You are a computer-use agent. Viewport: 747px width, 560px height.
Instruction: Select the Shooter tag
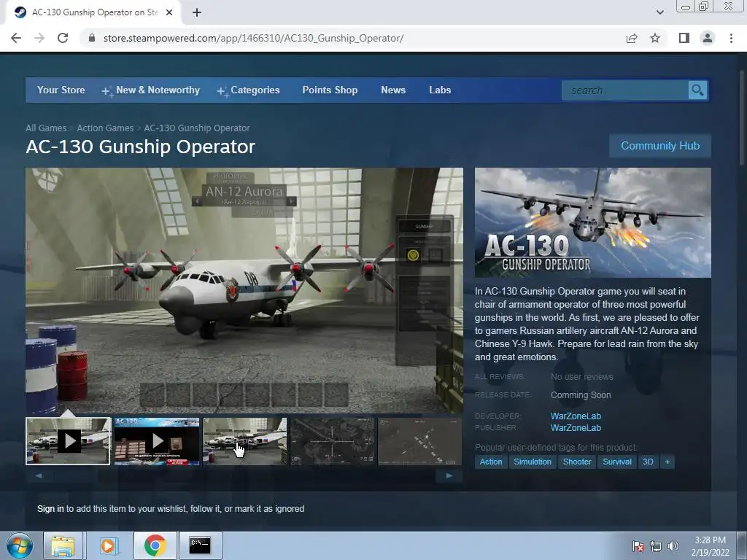tap(577, 462)
